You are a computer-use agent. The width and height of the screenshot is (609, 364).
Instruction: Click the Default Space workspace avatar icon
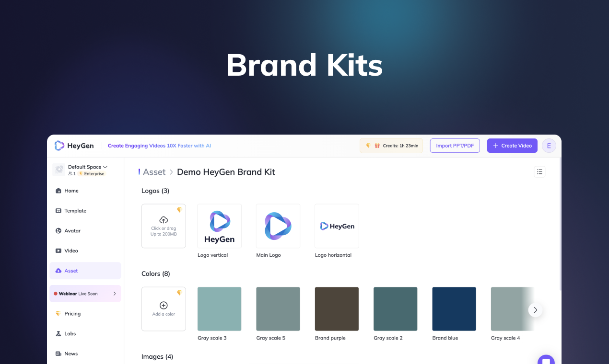[59, 170]
